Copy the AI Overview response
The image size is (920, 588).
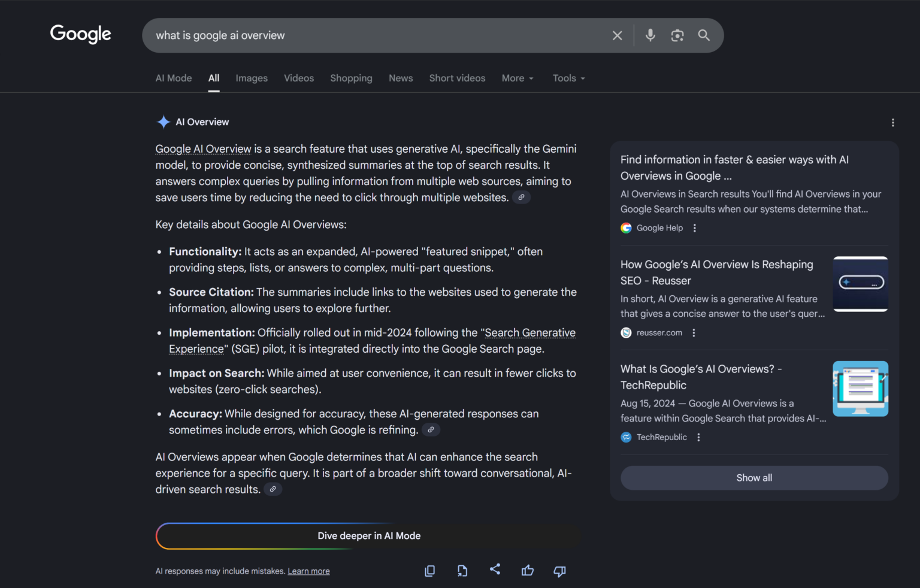pyautogui.click(x=429, y=571)
